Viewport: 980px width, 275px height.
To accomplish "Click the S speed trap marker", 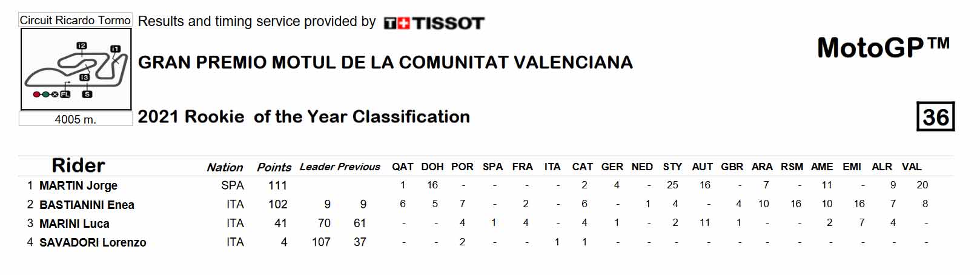I will coord(87,94).
